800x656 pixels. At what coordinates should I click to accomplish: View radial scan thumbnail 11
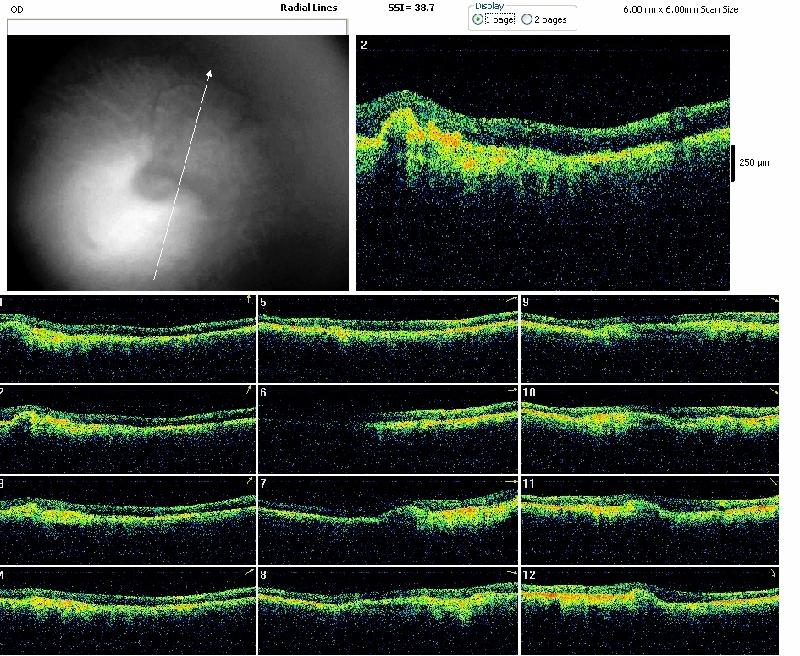(x=650, y=519)
